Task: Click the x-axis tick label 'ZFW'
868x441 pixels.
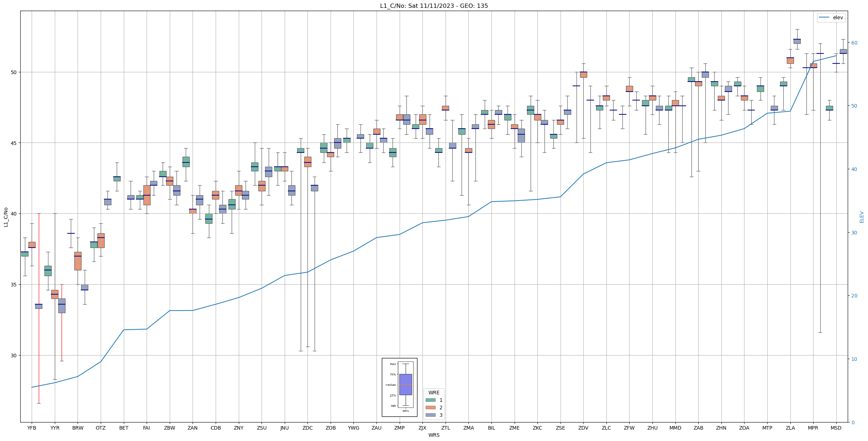Action: click(x=630, y=428)
